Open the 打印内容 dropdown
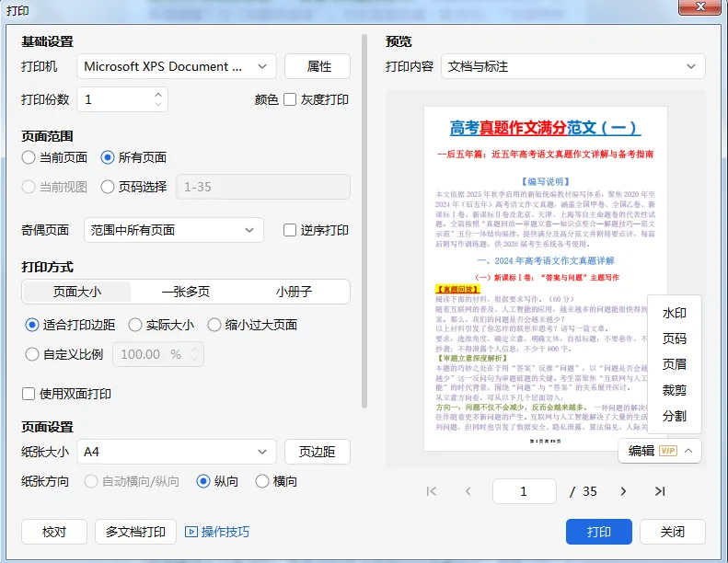Image resolution: width=728 pixels, height=563 pixels. 573,66
